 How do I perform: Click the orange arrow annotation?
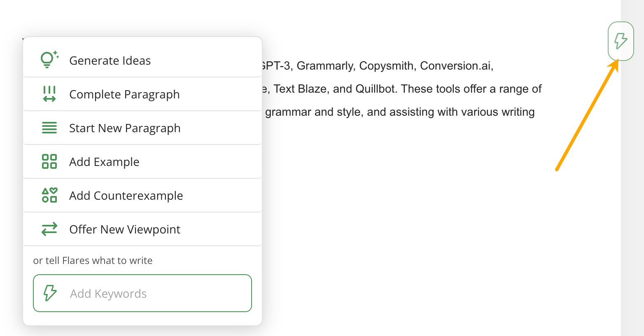(x=587, y=115)
